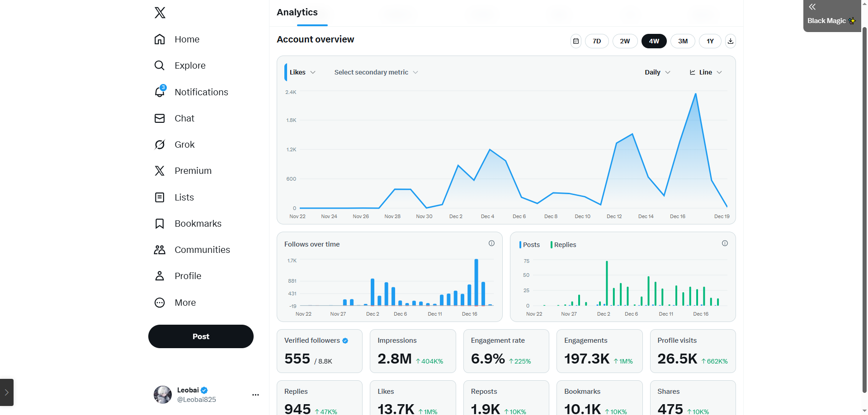Open Premium from the sidebar menu

[160, 171]
